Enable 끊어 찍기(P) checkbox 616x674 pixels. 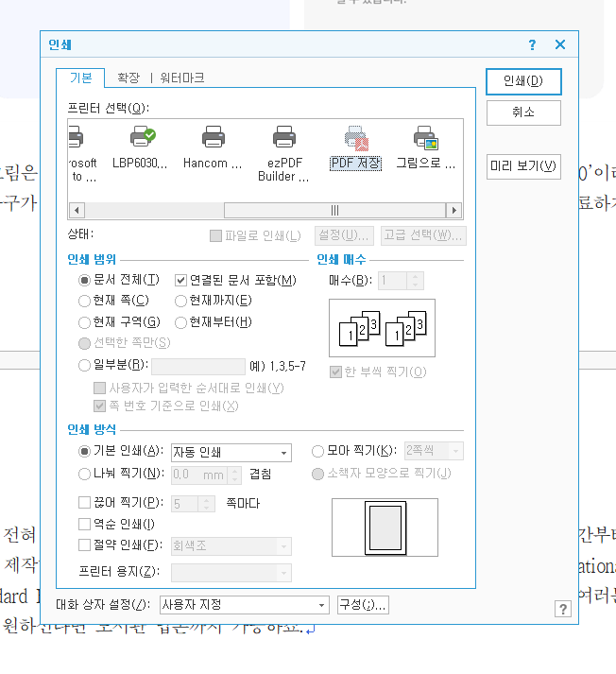(x=84, y=502)
